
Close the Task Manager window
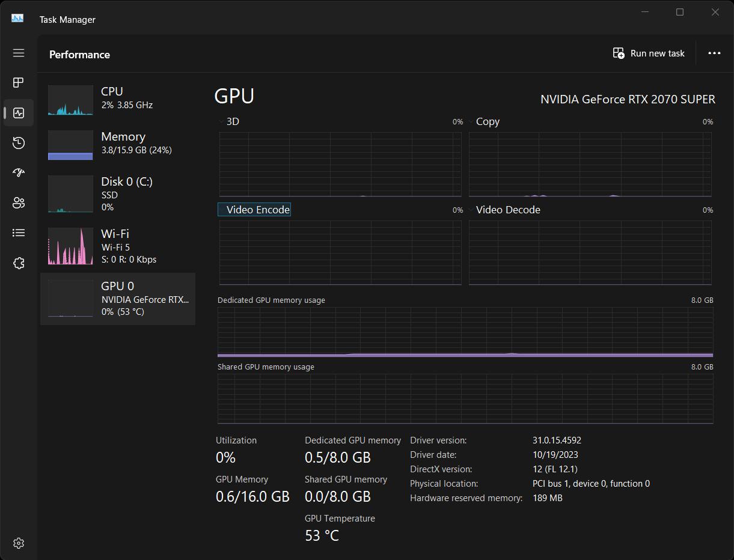coord(715,12)
